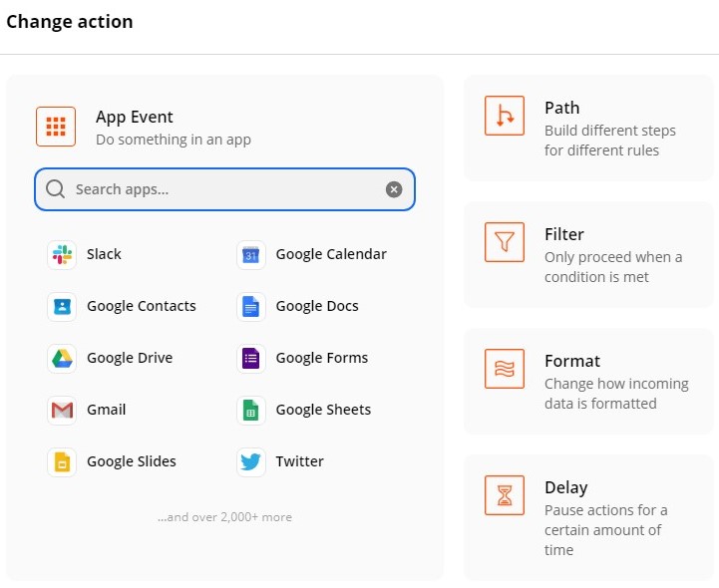Choose the Google Drive icon
Viewport: 719px width, 588px height.
click(x=62, y=358)
